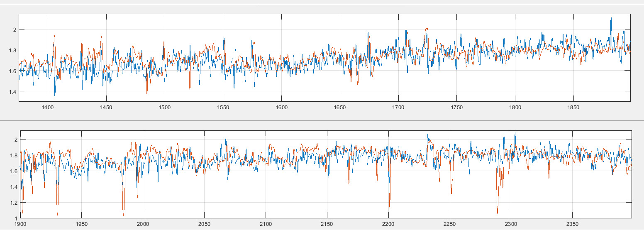This screenshot has height=230, width=644.
Task: Click the orange dip bottom near x=1930
Action: 57,214
